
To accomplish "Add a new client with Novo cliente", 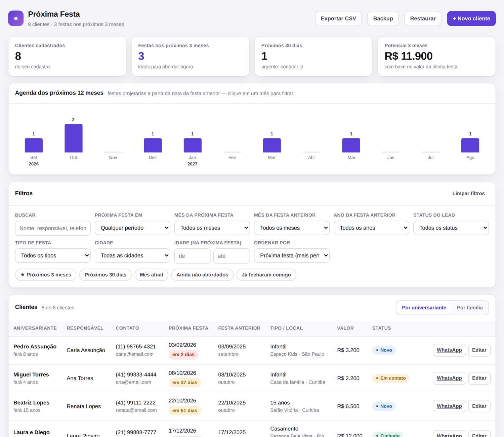I will pyautogui.click(x=471, y=18).
